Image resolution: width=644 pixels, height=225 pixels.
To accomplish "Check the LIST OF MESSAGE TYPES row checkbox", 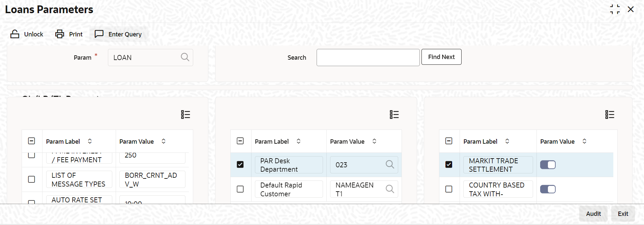I will pyautogui.click(x=31, y=179).
